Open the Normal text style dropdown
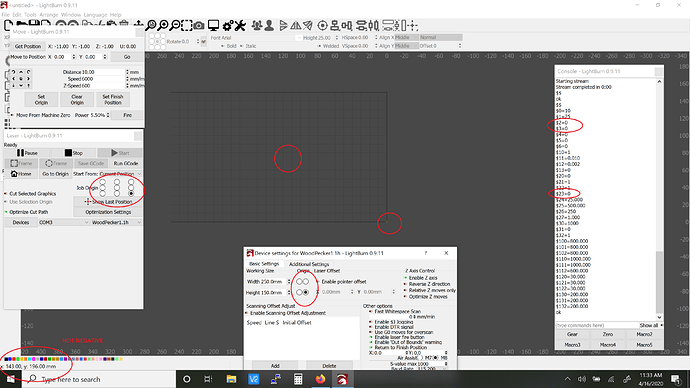 [440, 37]
